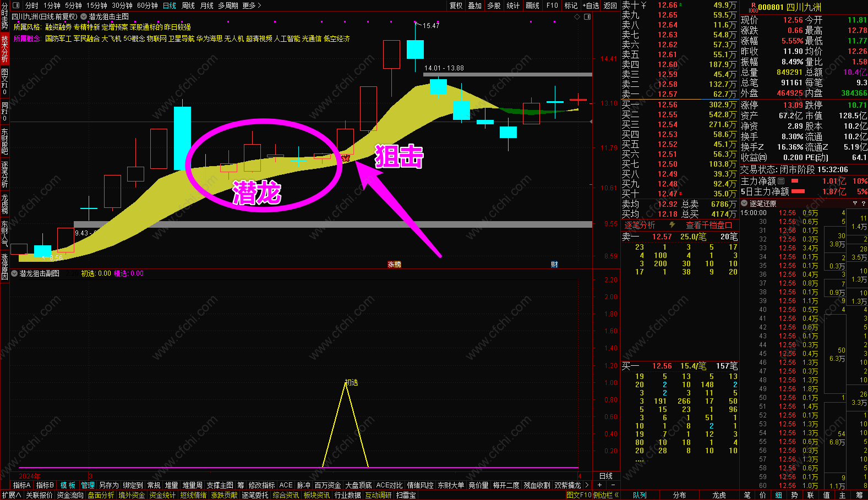Expand the 潜龙狙击副图 indicator dropdown
Viewport: 868px width, 500px height.
pos(14,273)
